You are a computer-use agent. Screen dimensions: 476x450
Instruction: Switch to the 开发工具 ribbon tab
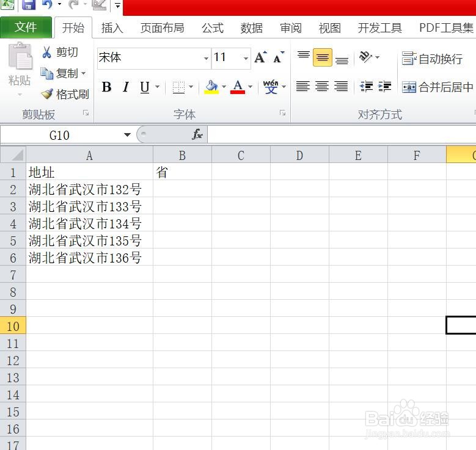tap(380, 28)
